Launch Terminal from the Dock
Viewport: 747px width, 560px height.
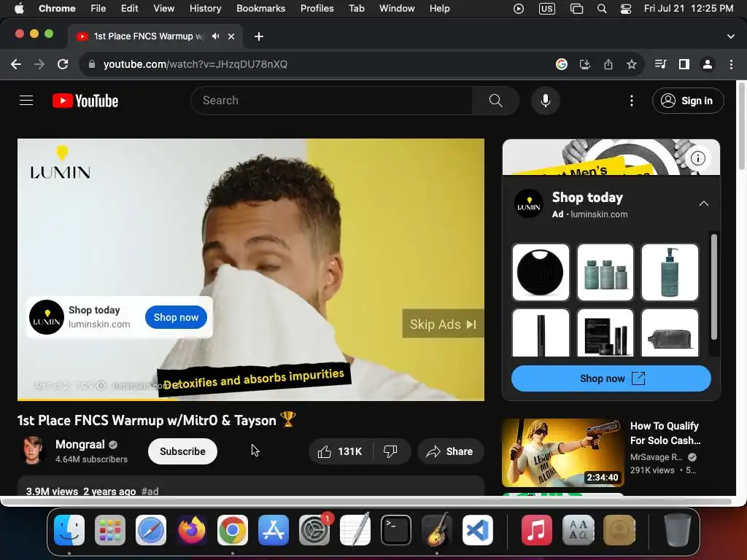tap(396, 530)
